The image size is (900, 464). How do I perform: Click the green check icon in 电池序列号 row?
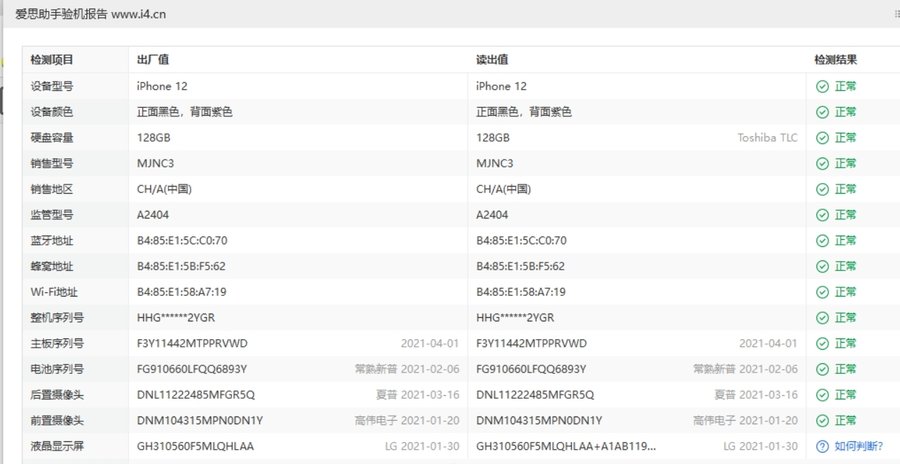(x=823, y=369)
